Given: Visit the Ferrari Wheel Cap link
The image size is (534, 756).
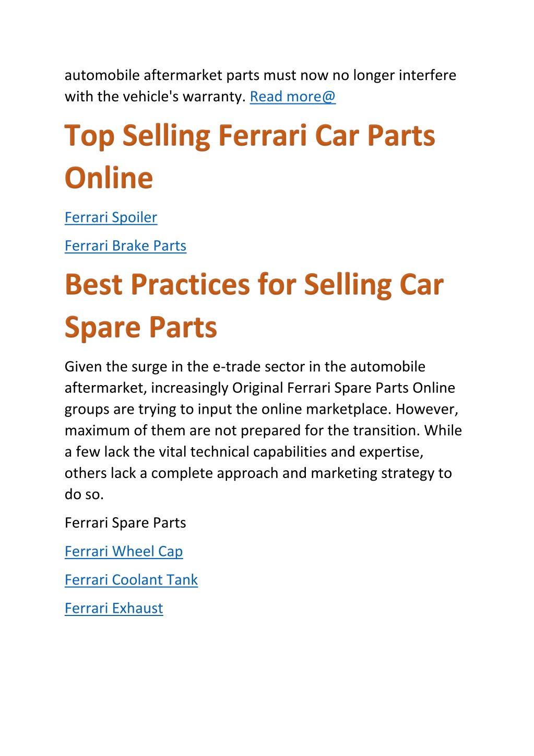Looking at the screenshot, I should coord(124,551).
